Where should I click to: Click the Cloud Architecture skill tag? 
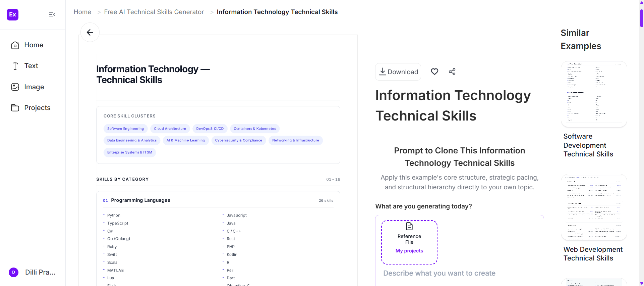(x=170, y=129)
